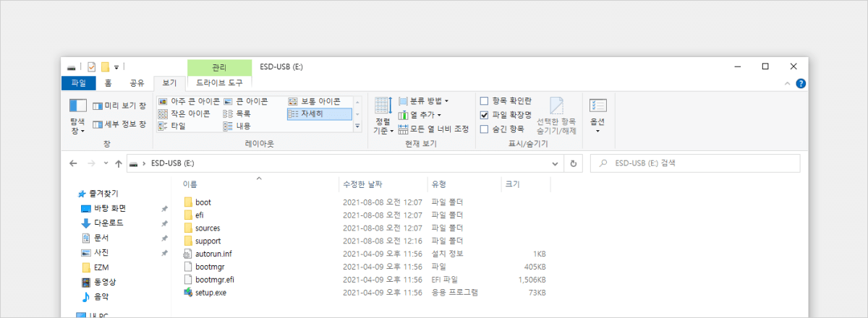Screen dimensions: 868x318
Task: Click the address bar path ESD-USB (E:)
Action: coord(172,163)
